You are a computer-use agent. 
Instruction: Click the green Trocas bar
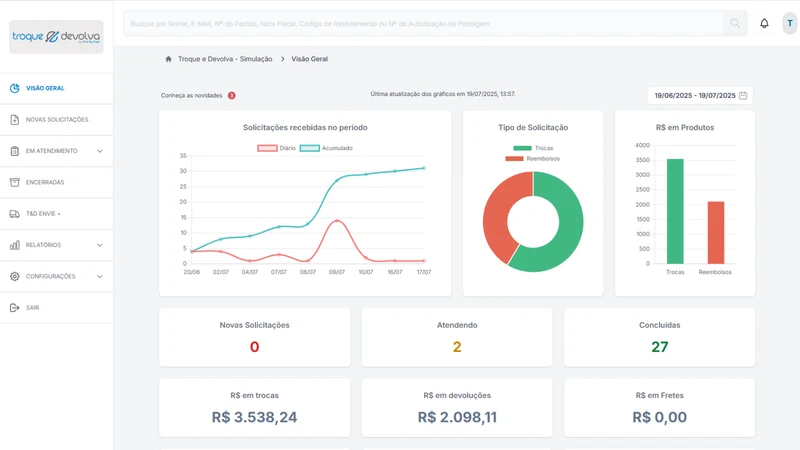point(675,211)
